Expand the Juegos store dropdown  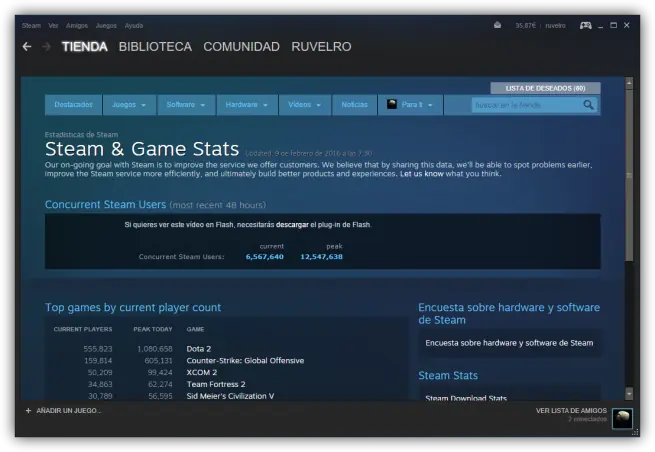pos(129,104)
